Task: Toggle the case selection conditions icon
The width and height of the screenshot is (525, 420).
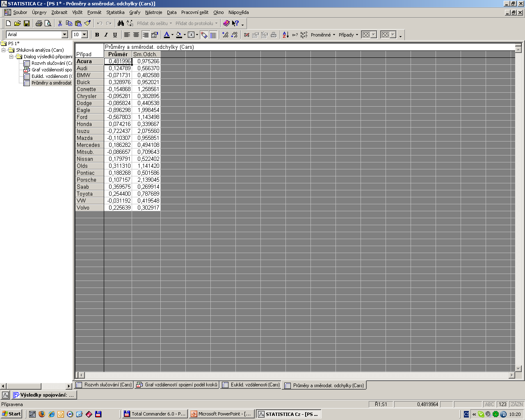Action: [x=247, y=35]
